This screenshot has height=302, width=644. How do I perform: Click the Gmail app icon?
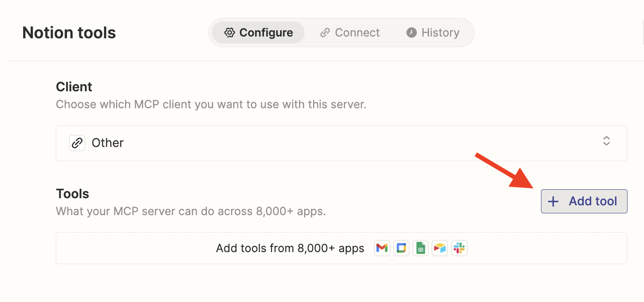click(382, 248)
